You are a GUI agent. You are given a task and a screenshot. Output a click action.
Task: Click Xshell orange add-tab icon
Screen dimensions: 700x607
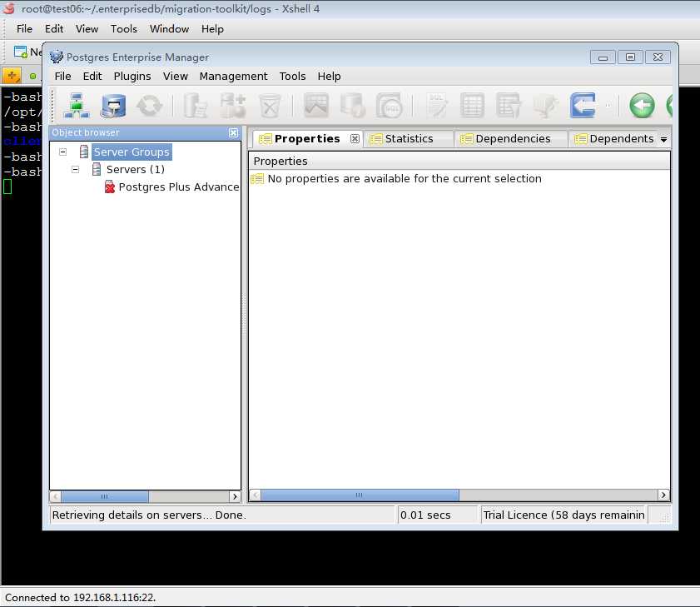12,76
